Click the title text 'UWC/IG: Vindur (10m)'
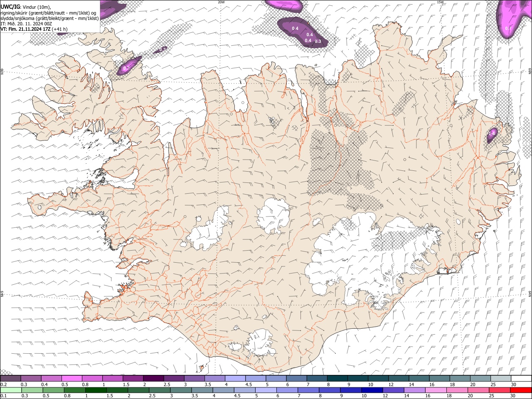 [x=26, y=7]
